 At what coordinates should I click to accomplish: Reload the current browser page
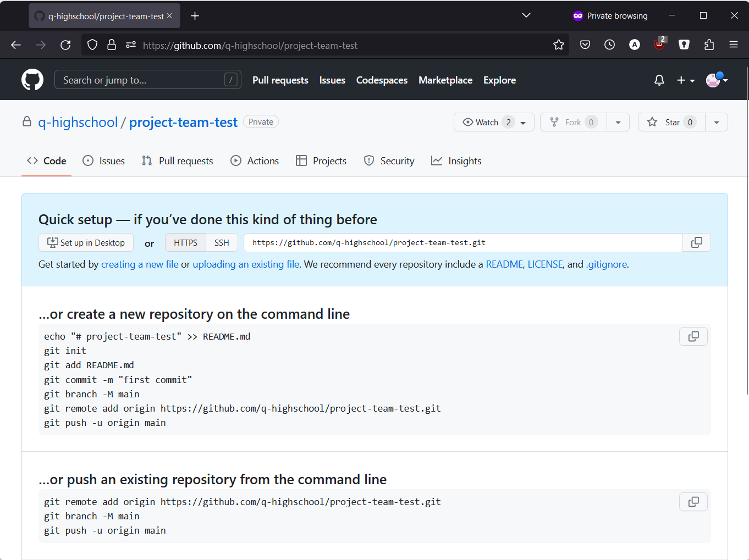pos(65,45)
